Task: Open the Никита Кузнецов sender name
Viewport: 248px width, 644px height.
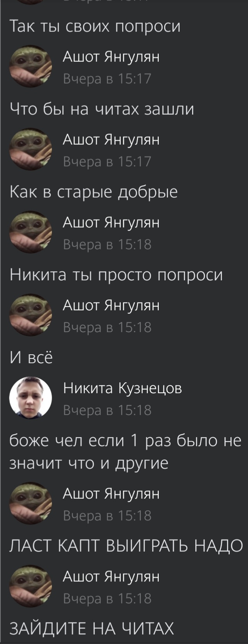Action: click(123, 388)
